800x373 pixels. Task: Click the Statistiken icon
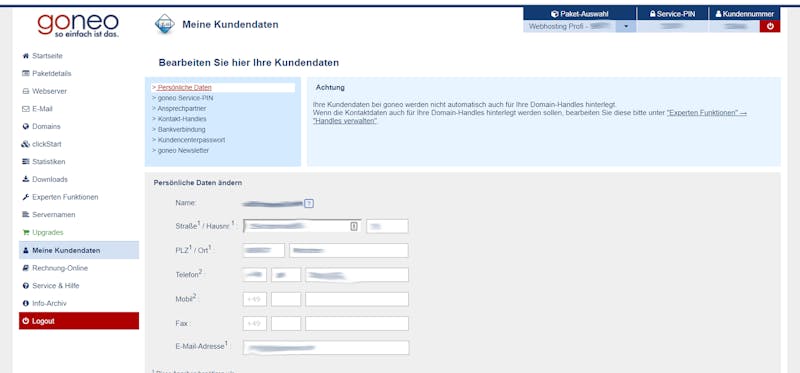tap(26, 162)
